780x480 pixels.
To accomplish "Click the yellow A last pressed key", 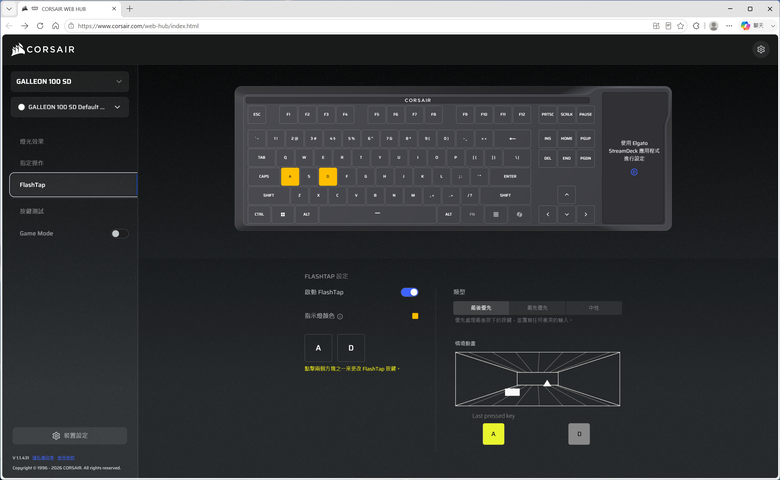I will tap(493, 434).
